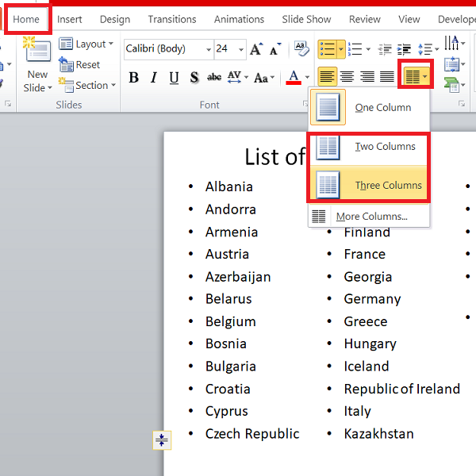Toggle the Bullets list button
This screenshot has width=476, height=476.
pyautogui.click(x=327, y=49)
